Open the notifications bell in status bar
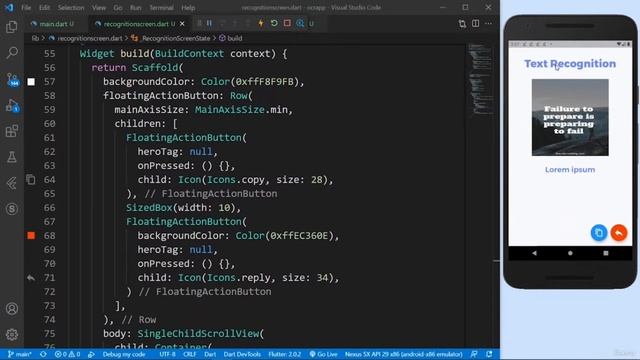 coord(489,354)
